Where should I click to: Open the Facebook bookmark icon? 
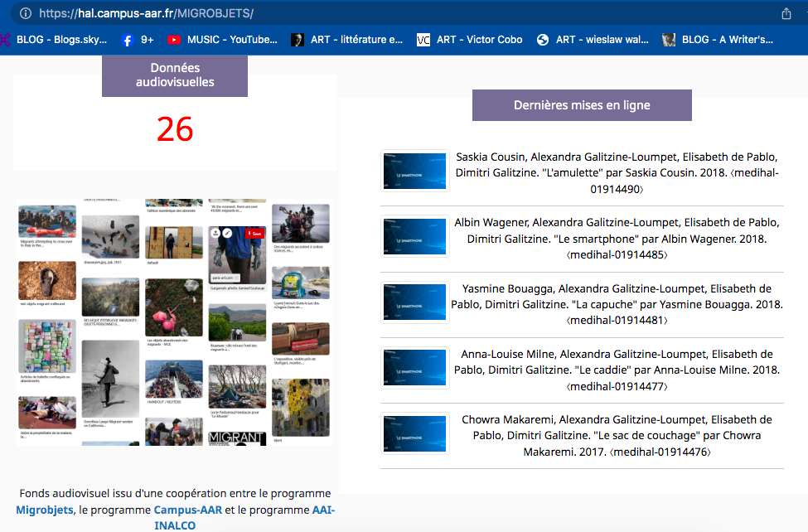tap(128, 40)
